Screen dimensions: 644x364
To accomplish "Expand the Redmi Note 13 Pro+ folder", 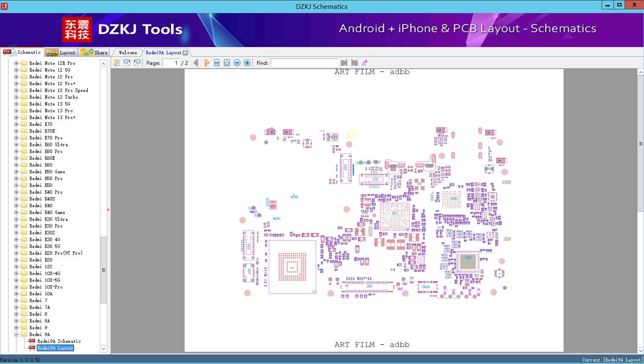I will 17,117.
